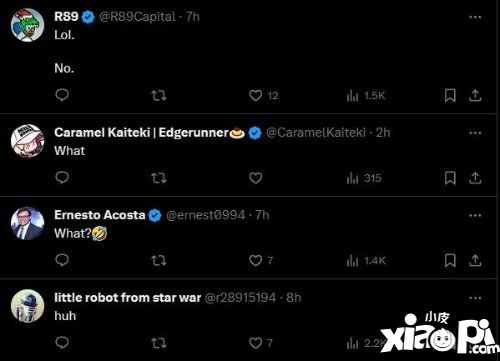Share Ernesto Acosta's tweet
The height and width of the screenshot is (361, 500).
pos(475,260)
